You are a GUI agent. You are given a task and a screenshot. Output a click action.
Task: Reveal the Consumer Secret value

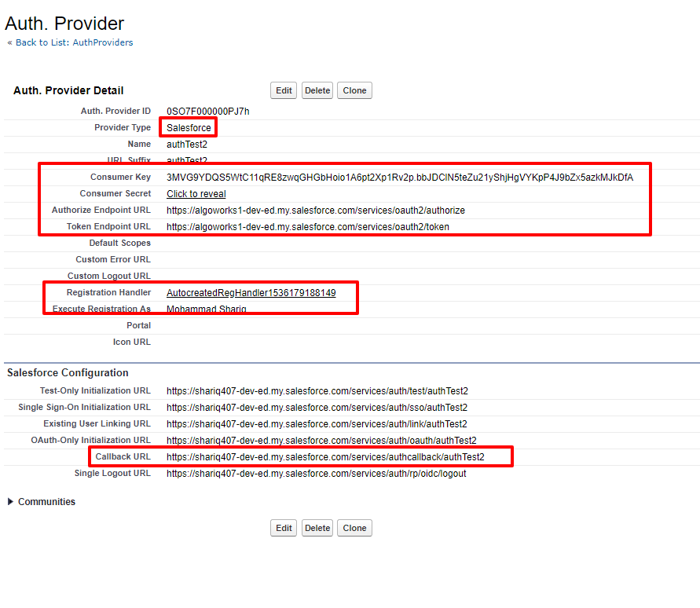click(x=196, y=194)
